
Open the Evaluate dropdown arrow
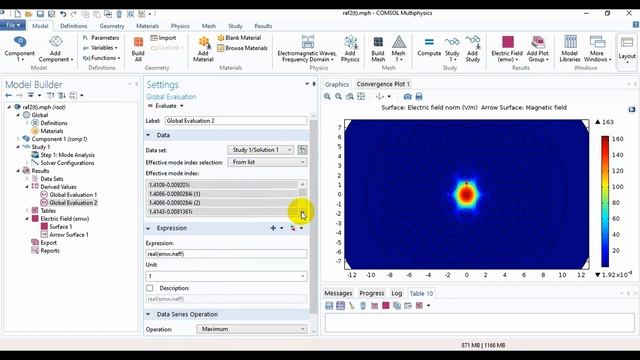tap(182, 106)
